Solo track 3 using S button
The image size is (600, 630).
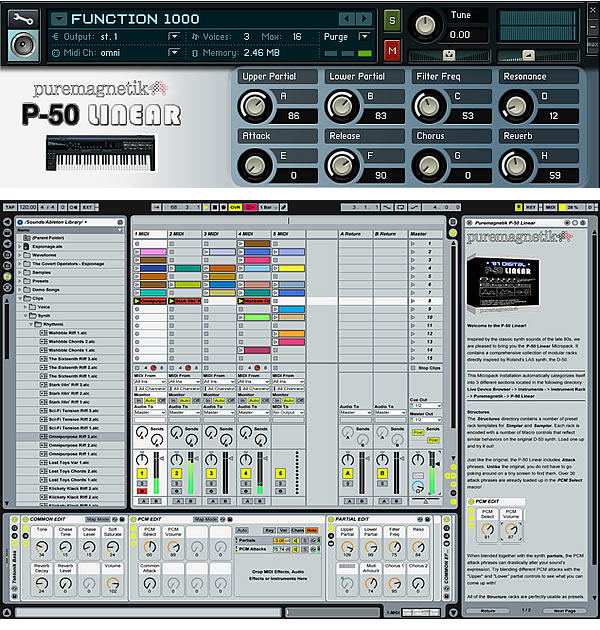click(211, 484)
